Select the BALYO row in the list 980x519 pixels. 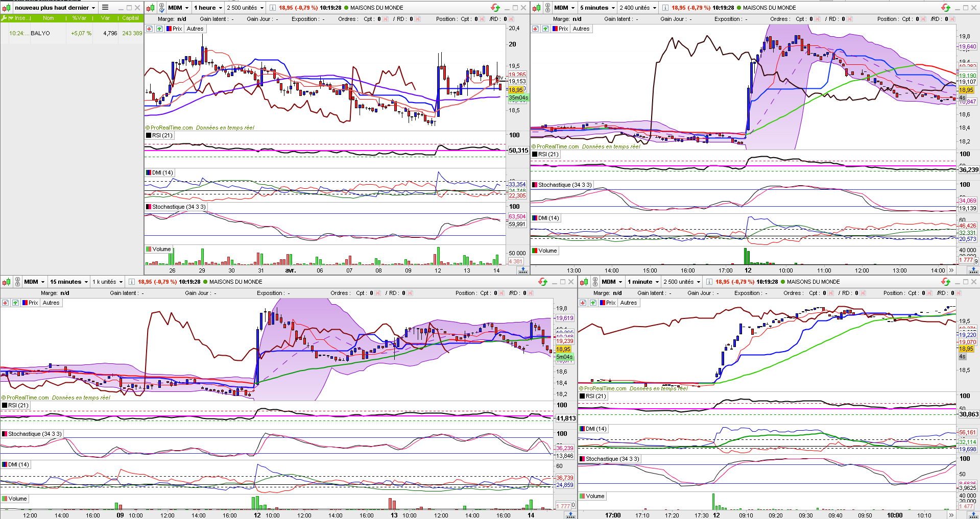[71, 33]
